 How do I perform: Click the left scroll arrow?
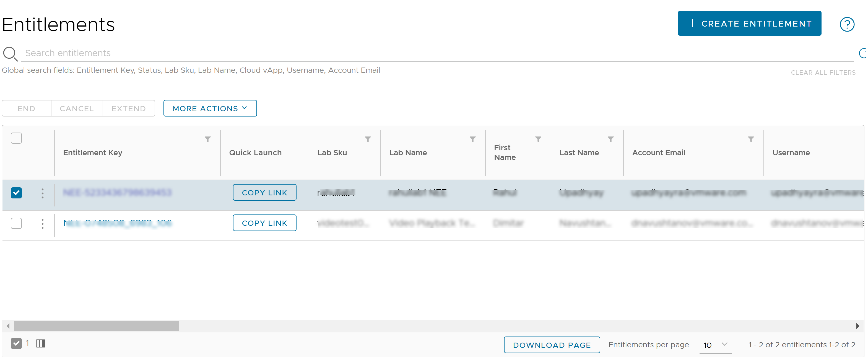8,326
